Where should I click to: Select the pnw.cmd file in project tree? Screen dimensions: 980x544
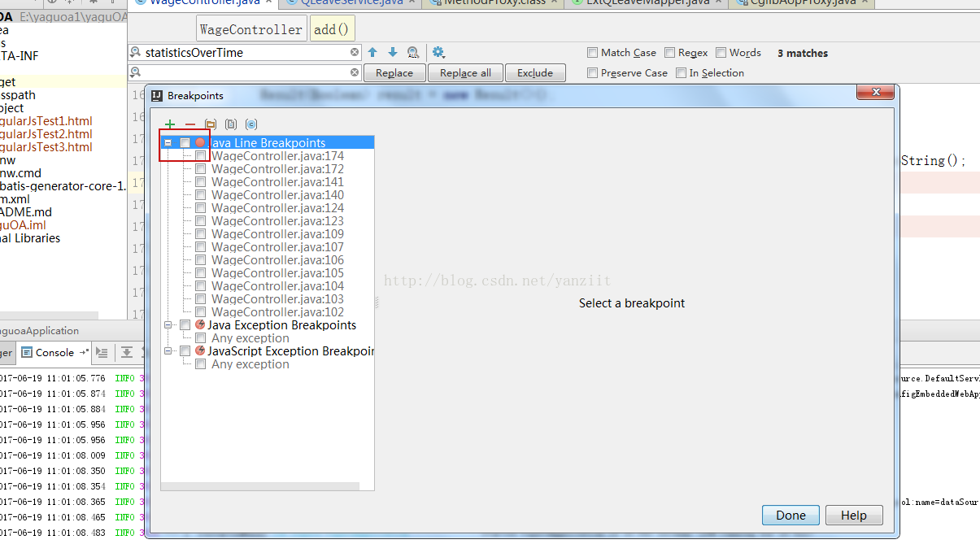pos(20,173)
